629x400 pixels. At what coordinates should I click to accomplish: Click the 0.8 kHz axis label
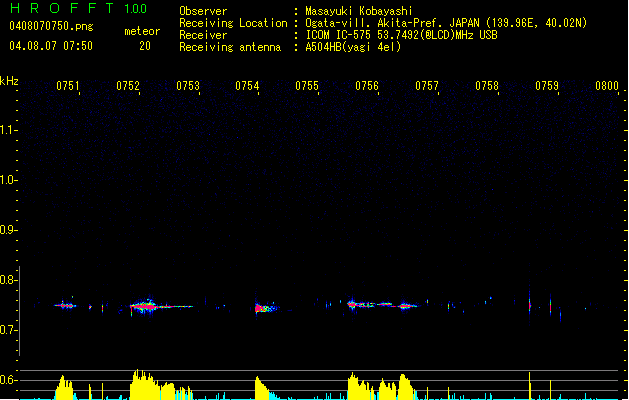pos(8,280)
